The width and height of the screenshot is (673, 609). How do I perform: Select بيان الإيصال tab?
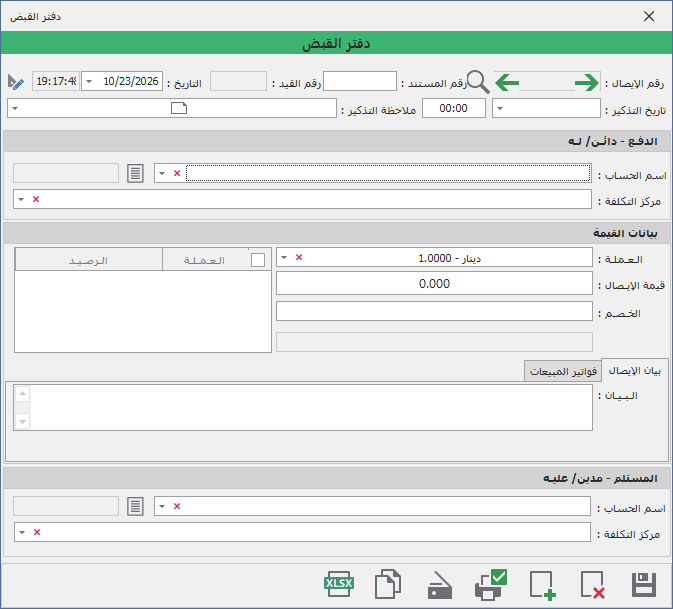point(635,370)
